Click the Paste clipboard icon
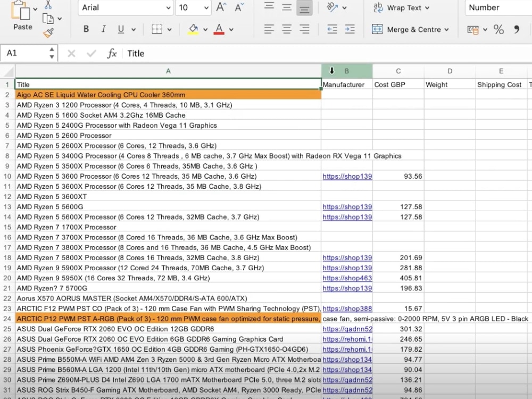This screenshot has height=399, width=532. pos(20,10)
